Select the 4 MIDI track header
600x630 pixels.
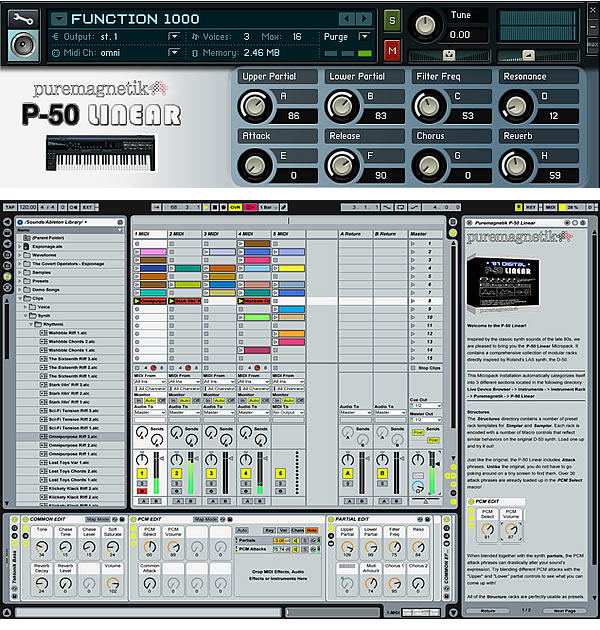[x=254, y=233]
